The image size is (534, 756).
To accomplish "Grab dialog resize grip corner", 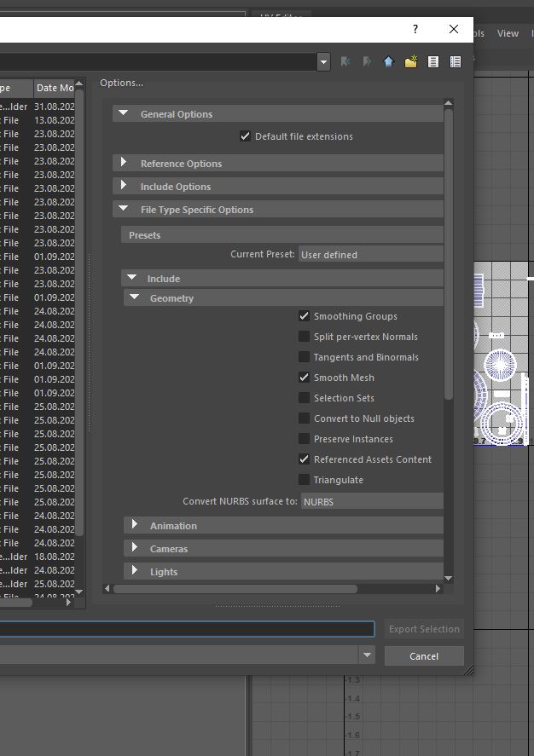I will click(468, 670).
